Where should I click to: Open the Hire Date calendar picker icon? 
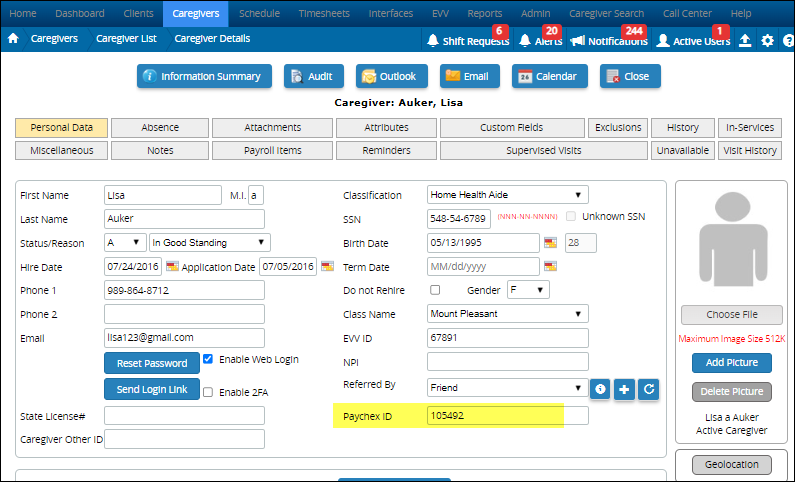tap(172, 266)
